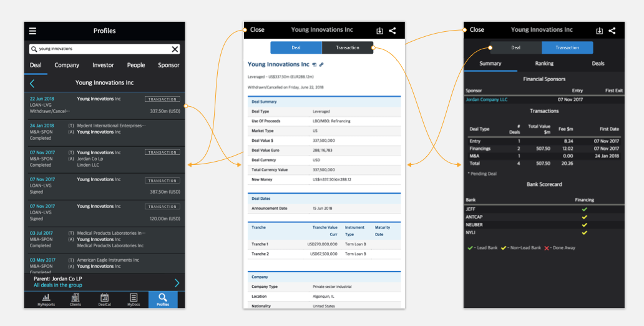The image size is (644, 326).
Task: Expand Parent: Jordan Co LP chevron arrow
Action: pos(177,282)
